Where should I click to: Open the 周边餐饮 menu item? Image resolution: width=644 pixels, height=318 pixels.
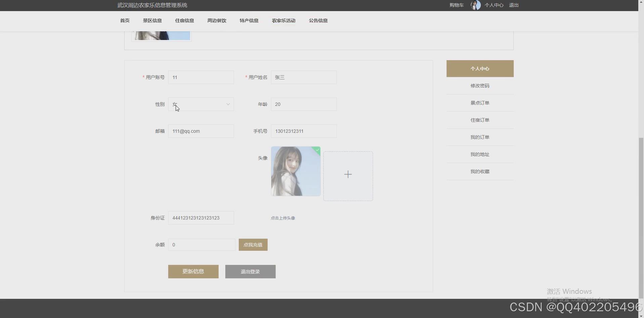217,20
